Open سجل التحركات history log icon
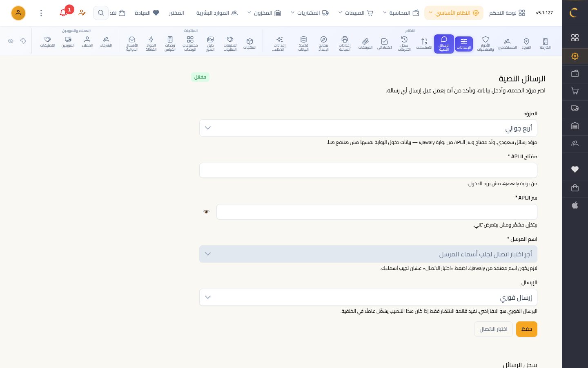The image size is (588, 368). click(404, 44)
